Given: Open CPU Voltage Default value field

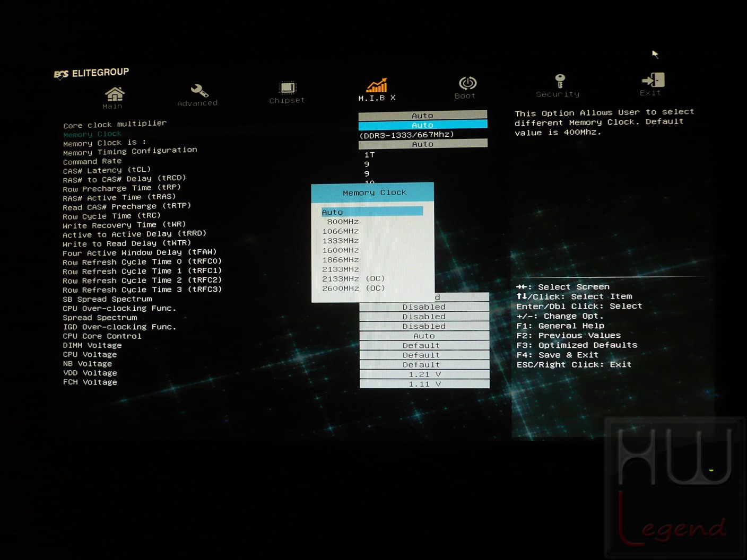Looking at the screenshot, I should coord(424,355).
